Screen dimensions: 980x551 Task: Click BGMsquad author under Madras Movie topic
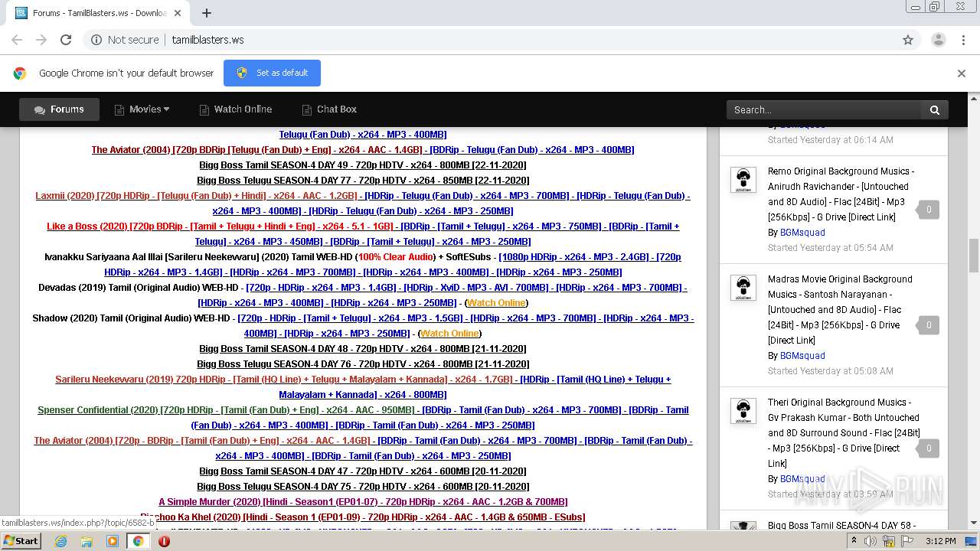click(x=802, y=356)
